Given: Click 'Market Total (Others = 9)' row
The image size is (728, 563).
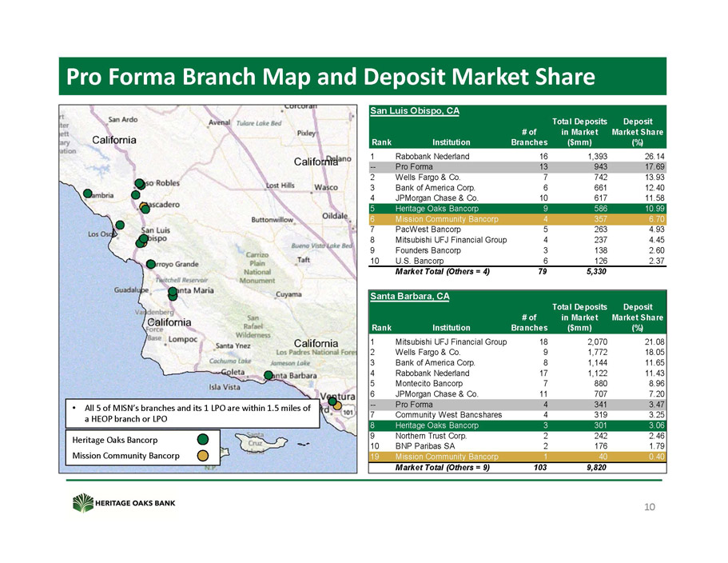Looking at the screenshot, I should pyautogui.click(x=517, y=467).
